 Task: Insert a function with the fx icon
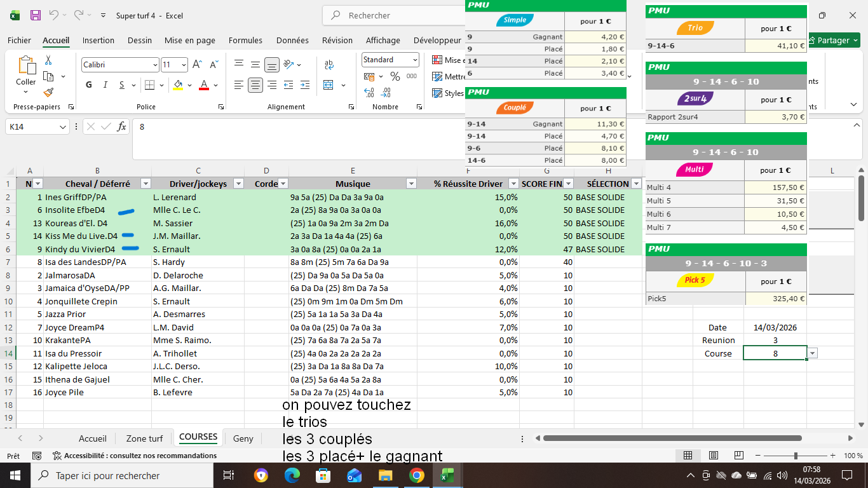[x=122, y=127]
